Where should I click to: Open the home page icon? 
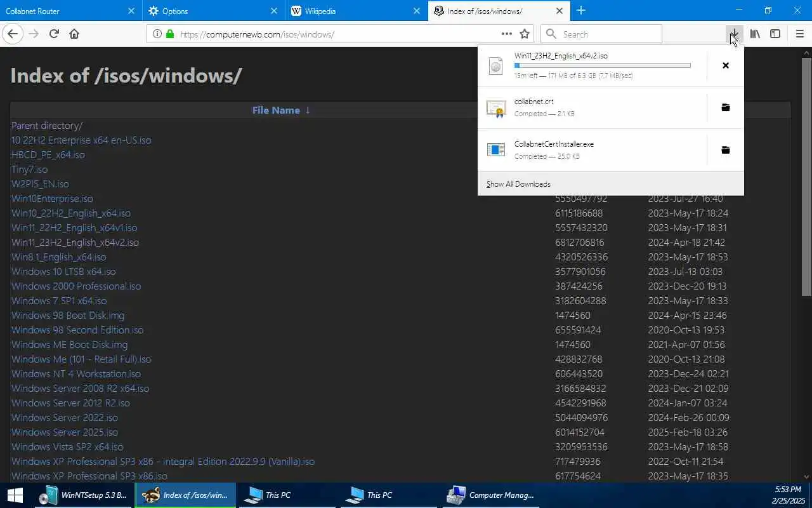click(x=74, y=34)
